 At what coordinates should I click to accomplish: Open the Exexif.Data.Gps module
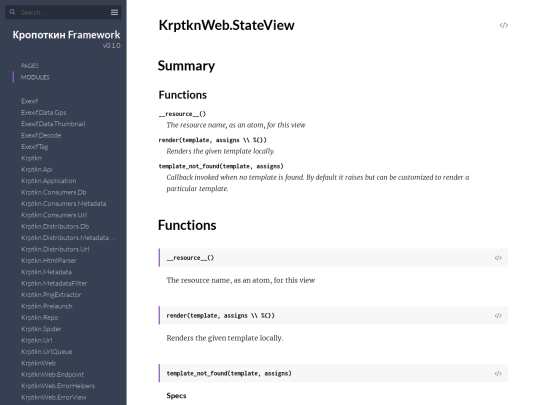coord(43,113)
